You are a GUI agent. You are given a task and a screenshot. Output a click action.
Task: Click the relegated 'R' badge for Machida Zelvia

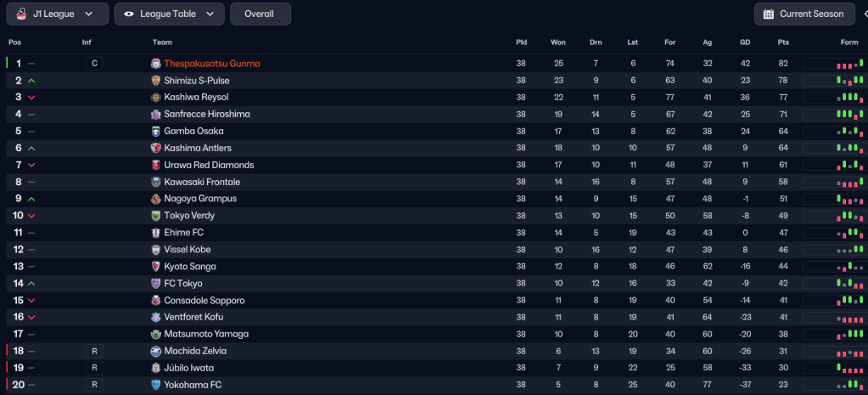[x=95, y=351]
